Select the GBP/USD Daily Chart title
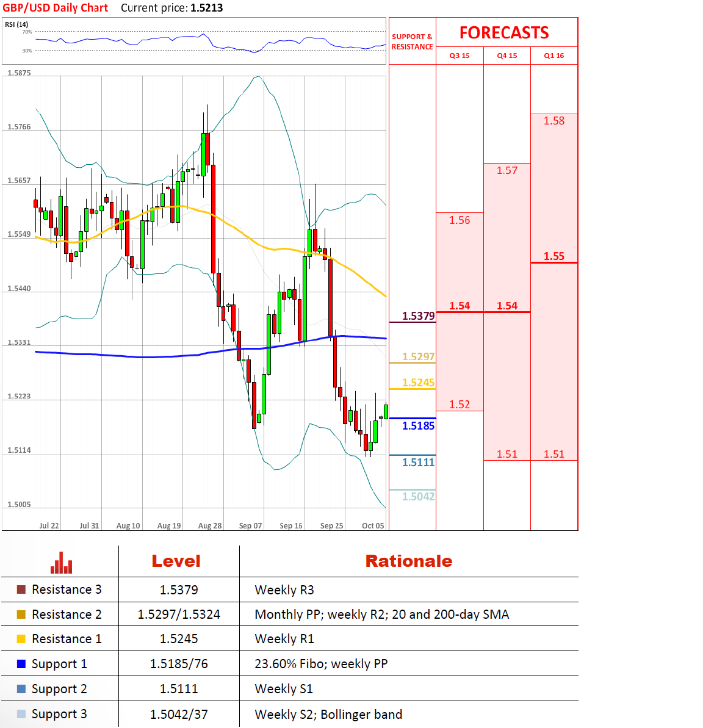This screenshot has width=703, height=728. [x=56, y=8]
